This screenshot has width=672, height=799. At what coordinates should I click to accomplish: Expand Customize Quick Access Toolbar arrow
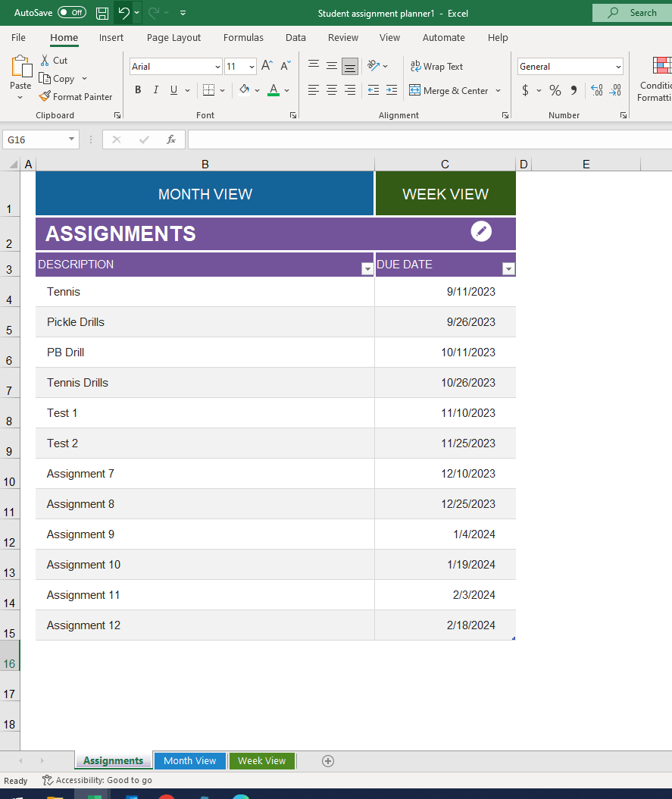[183, 13]
